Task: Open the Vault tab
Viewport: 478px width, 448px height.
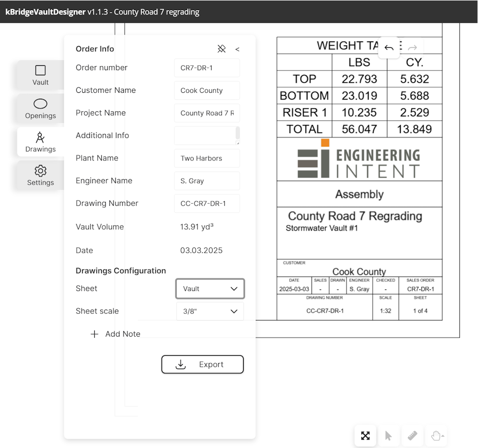Action: click(41, 75)
